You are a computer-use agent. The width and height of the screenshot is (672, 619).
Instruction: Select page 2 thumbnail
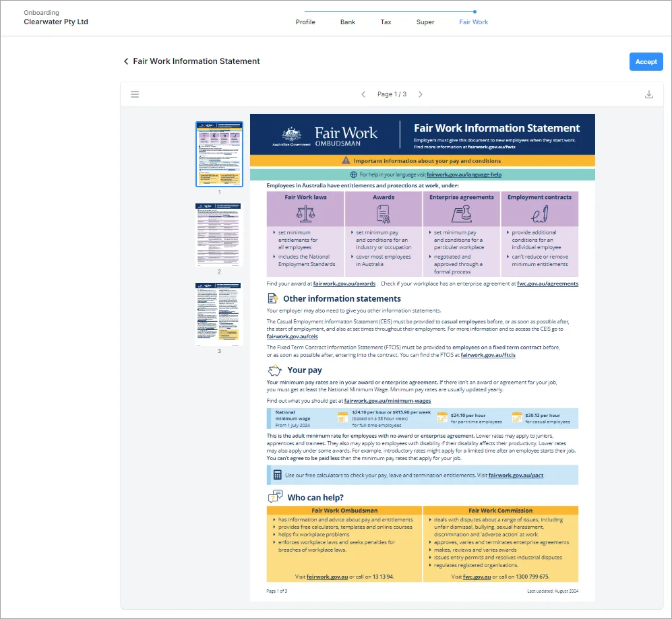(x=219, y=235)
